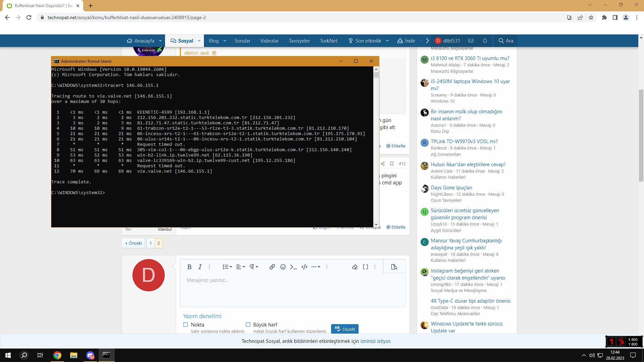Go to the Sorular tab
The width and height of the screenshot is (644, 362).
242,41
